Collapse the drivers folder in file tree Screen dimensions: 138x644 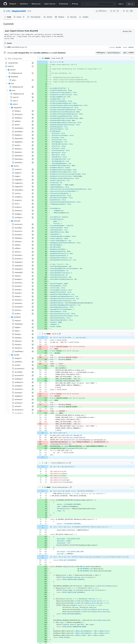point(6,70)
